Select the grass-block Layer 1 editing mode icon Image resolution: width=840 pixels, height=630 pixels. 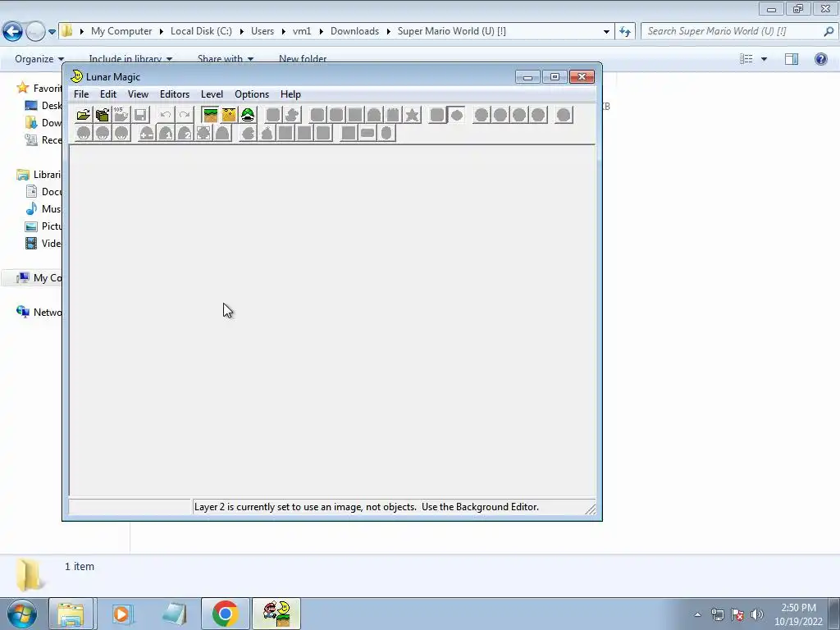[210, 115]
